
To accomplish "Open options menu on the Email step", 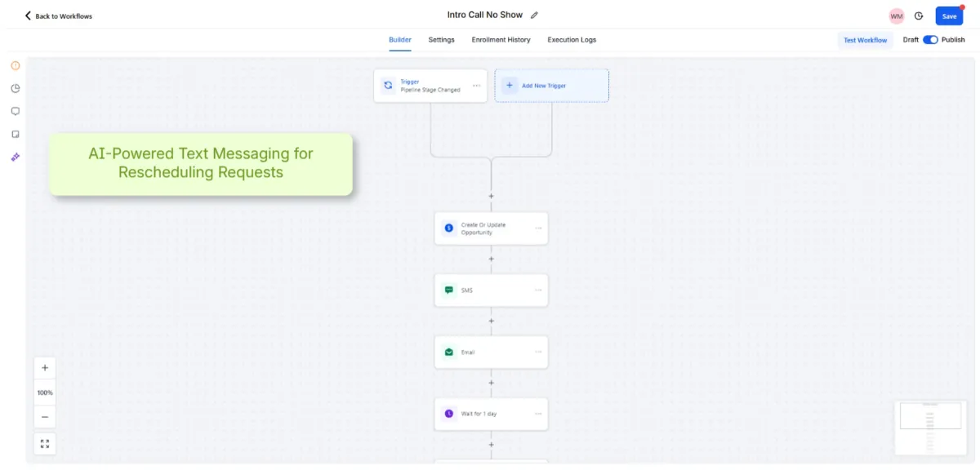I will coord(538,352).
